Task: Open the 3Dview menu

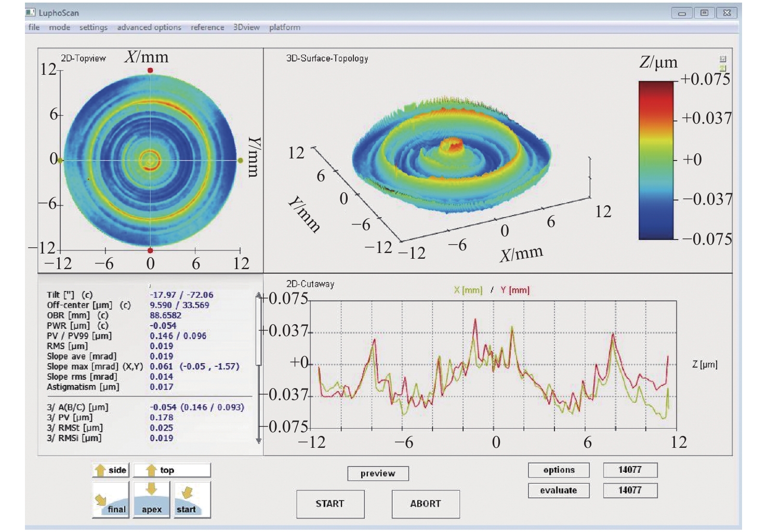Action: 246,28
